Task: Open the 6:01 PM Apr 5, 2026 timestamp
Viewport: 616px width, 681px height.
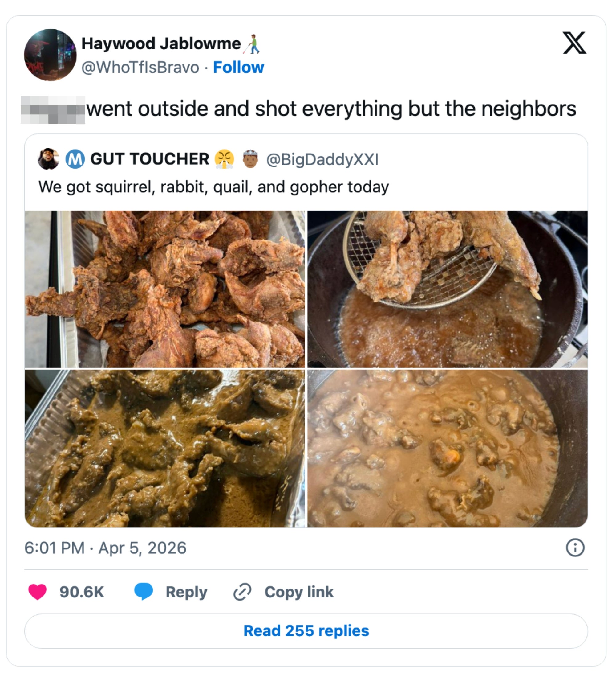Action: point(105,548)
